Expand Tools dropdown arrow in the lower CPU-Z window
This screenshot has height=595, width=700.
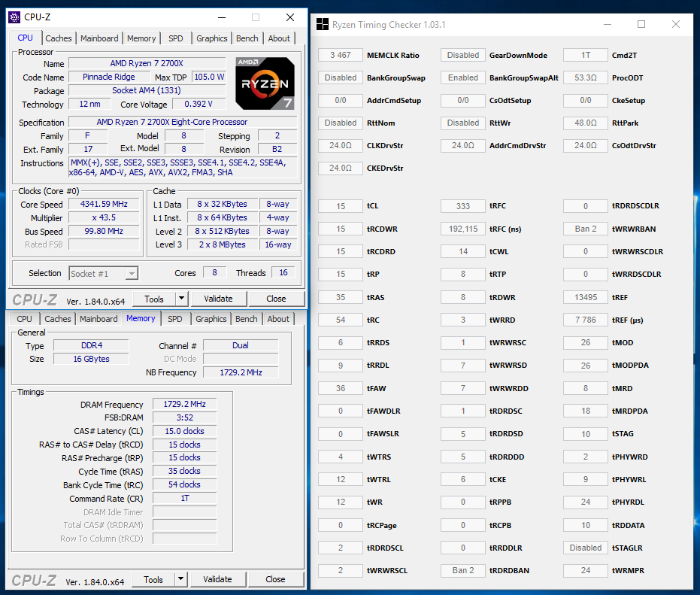pyautogui.click(x=180, y=579)
